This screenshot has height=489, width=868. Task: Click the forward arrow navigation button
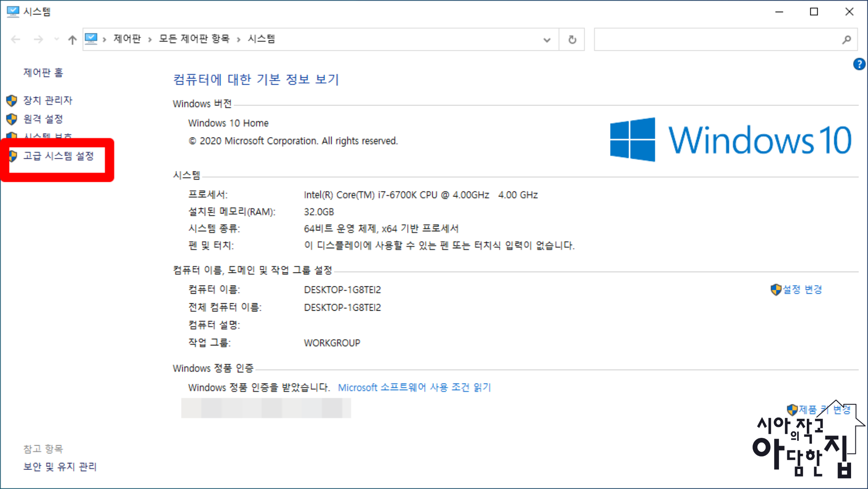click(x=39, y=39)
